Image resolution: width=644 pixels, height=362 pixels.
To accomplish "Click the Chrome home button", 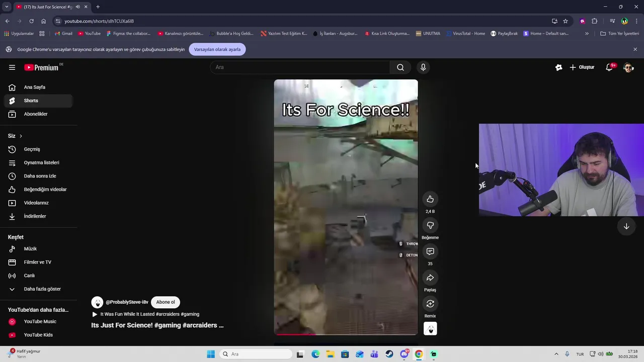I will click(44, 21).
